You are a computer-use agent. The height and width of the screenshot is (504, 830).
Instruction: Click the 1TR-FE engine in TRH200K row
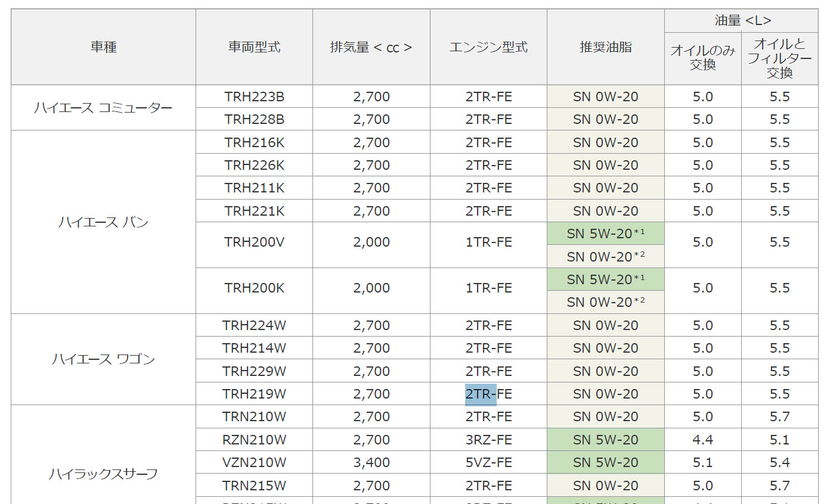488,288
